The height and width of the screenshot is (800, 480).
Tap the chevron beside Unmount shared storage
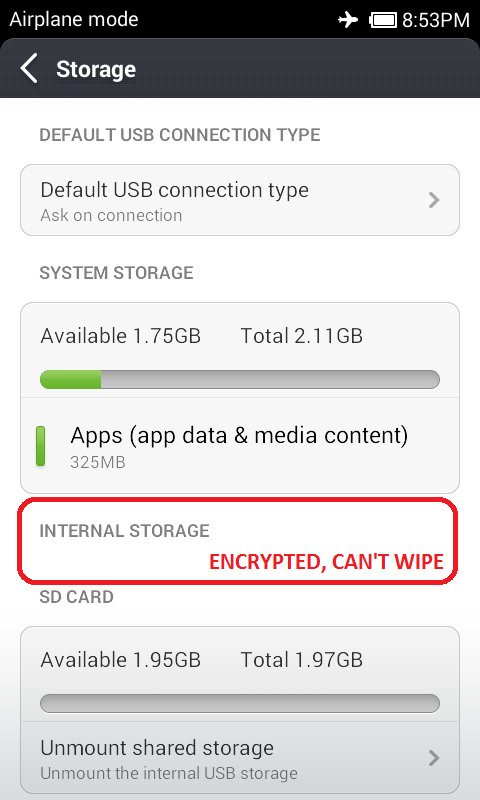434,758
